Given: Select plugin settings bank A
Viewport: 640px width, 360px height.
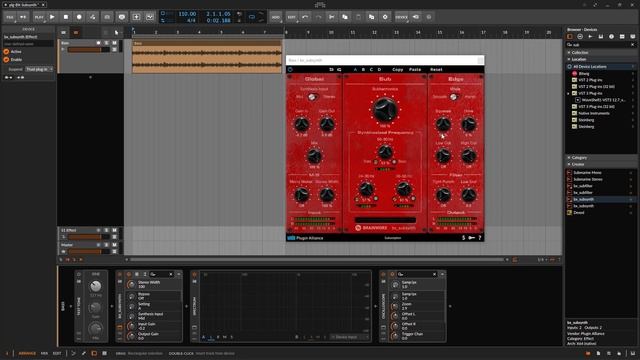Looking at the screenshot, I should coord(356,69).
